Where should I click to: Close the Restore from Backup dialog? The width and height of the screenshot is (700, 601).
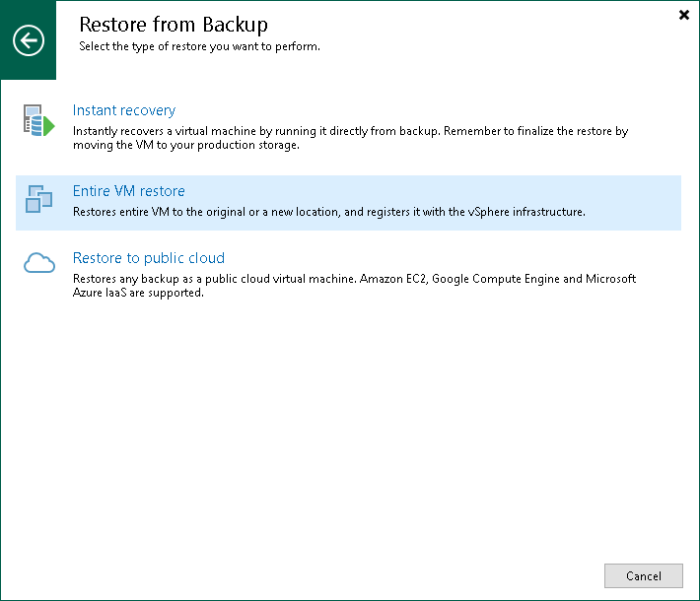click(x=684, y=15)
